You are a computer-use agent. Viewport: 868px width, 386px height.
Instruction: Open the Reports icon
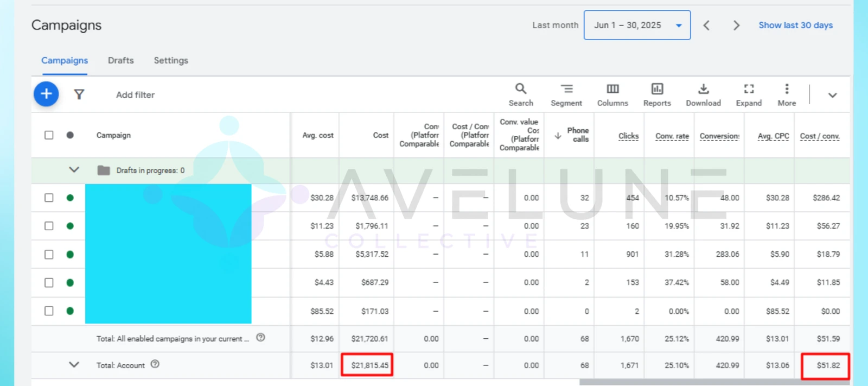pos(657,94)
